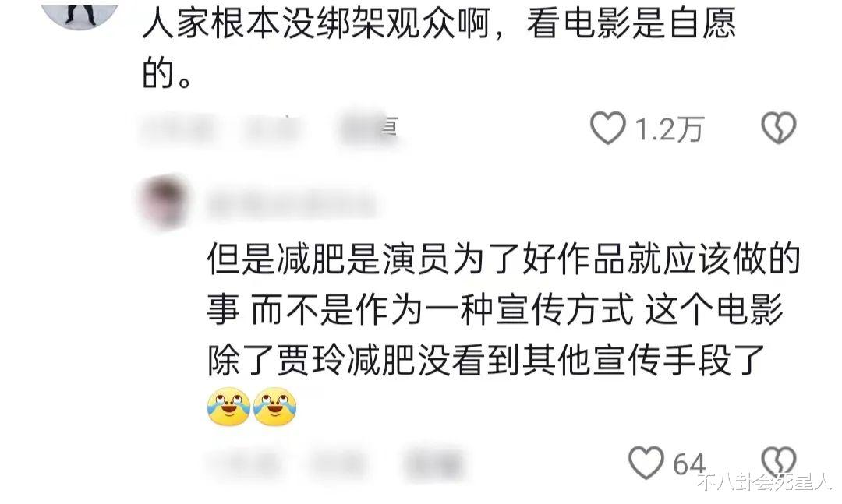842x504 pixels.
Task: Tap the blurred location under the reply
Action: 339,463
